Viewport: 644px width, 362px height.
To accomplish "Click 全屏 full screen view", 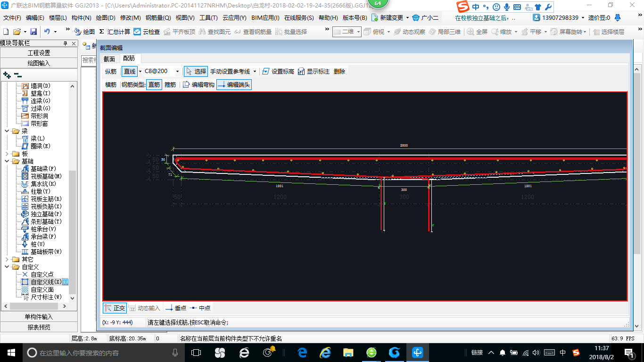I will [477, 32].
